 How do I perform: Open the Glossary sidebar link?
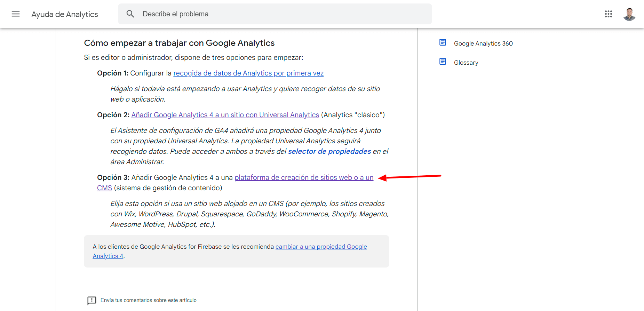(466, 63)
